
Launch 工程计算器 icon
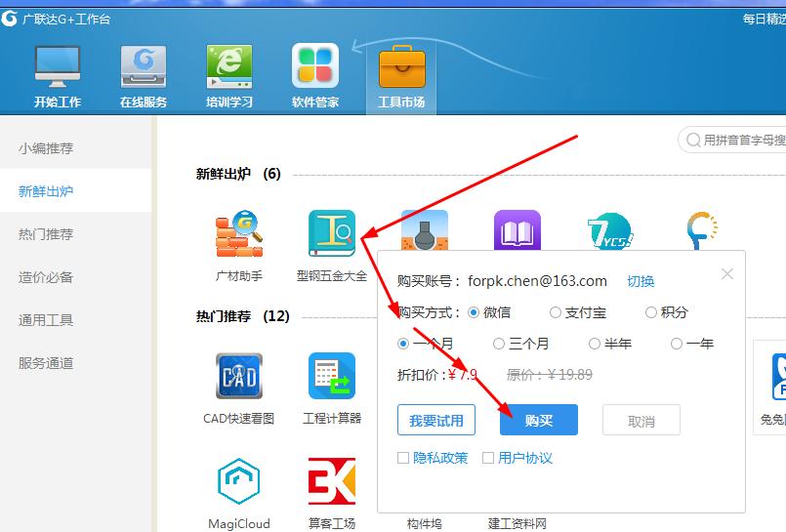click(x=332, y=376)
